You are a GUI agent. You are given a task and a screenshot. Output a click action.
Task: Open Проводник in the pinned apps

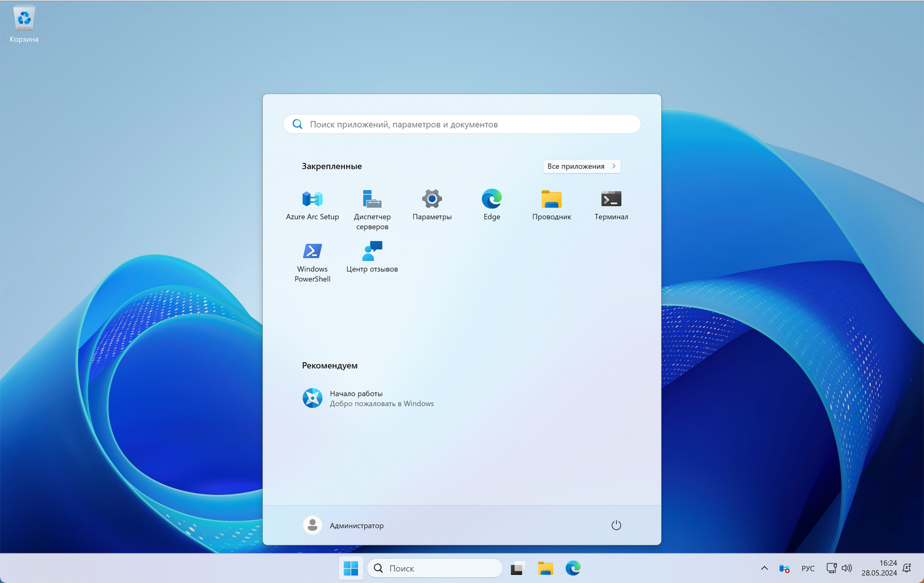click(x=551, y=205)
